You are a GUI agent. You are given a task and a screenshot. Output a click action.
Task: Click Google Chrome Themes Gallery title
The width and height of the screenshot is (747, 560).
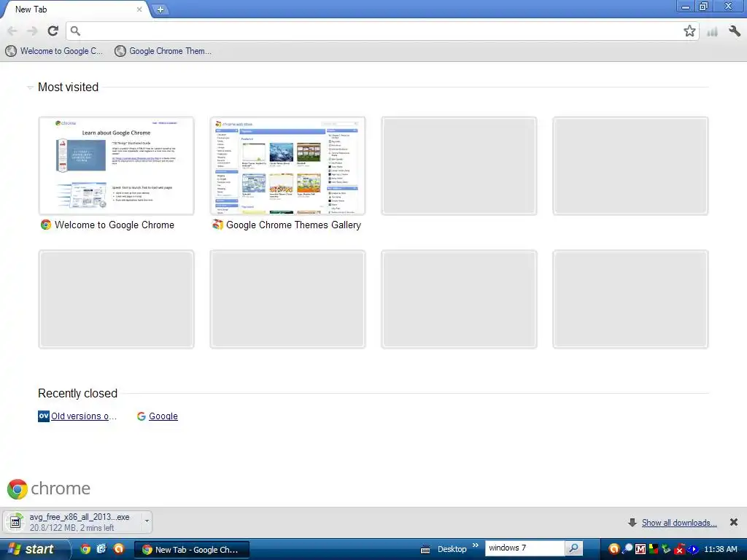point(293,225)
